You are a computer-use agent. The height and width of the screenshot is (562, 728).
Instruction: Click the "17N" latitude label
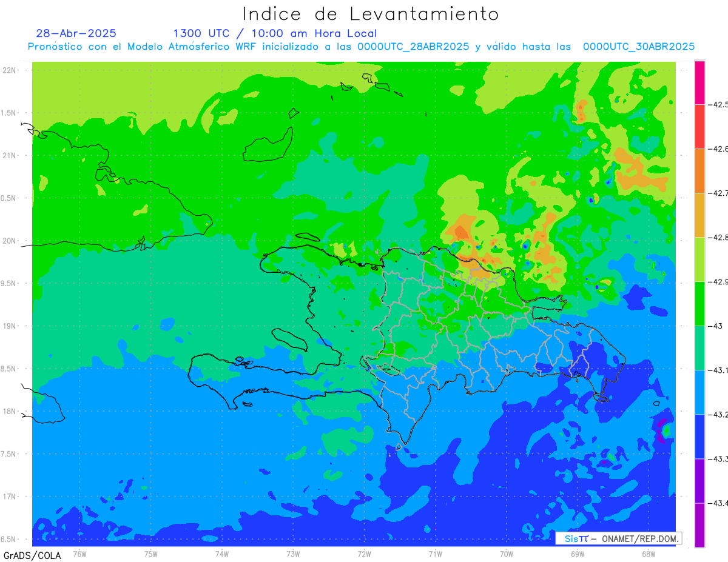(10, 497)
